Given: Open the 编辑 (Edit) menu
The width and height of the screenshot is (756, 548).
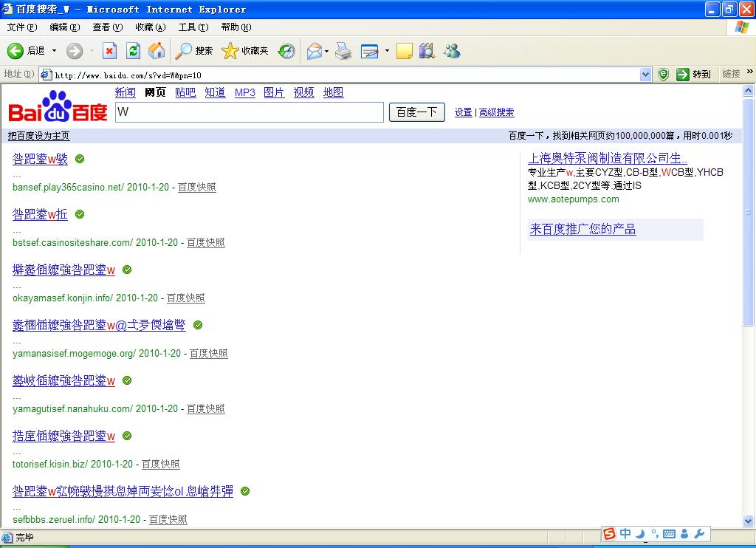Looking at the screenshot, I should pos(65,27).
